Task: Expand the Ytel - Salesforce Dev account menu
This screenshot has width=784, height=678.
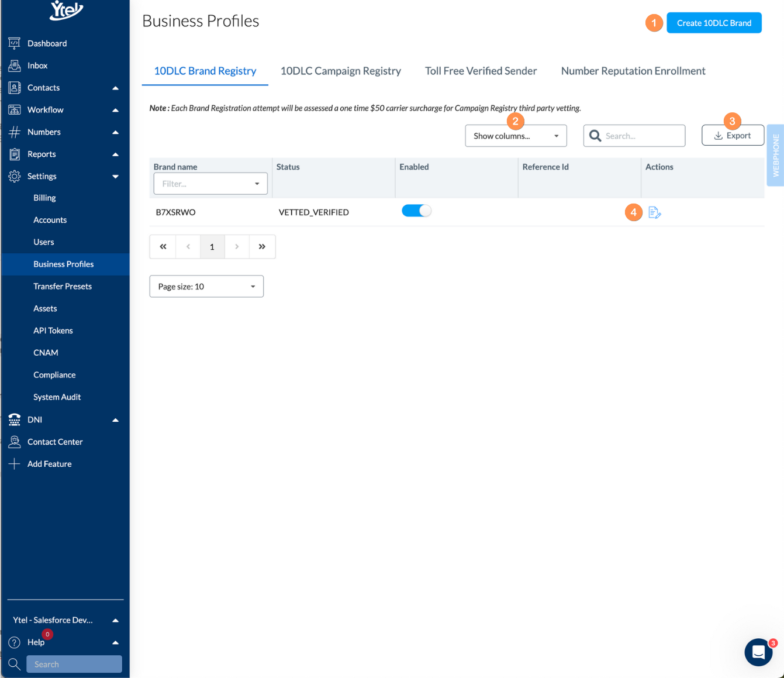Action: pos(65,620)
